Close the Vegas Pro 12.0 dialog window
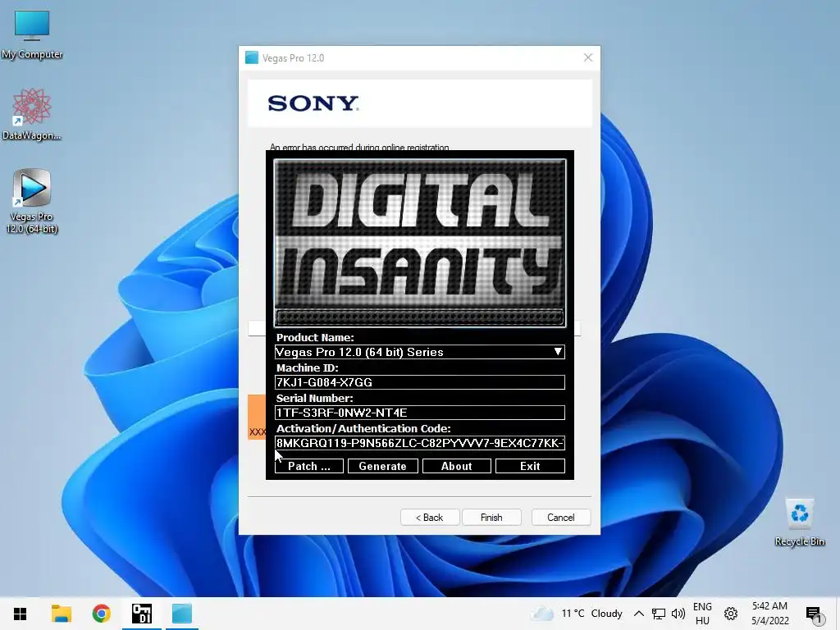 [x=587, y=57]
